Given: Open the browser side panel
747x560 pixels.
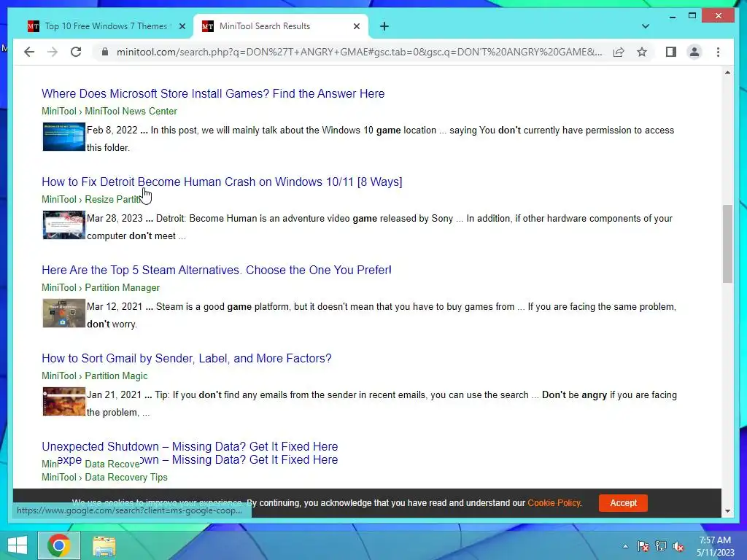Looking at the screenshot, I should (671, 52).
